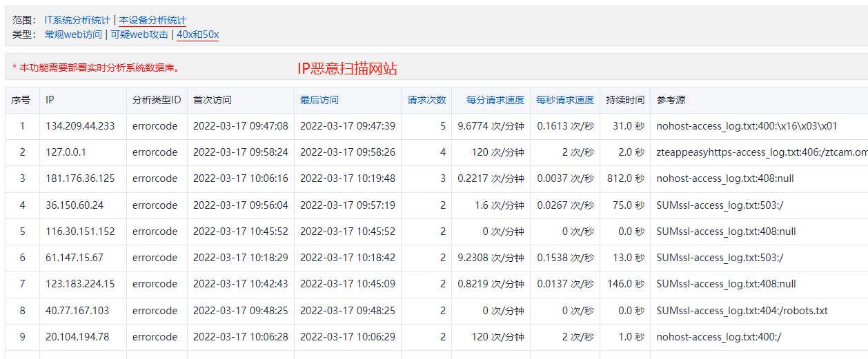Click last-visit time 2022-03-17 09:47:39

click(x=348, y=126)
